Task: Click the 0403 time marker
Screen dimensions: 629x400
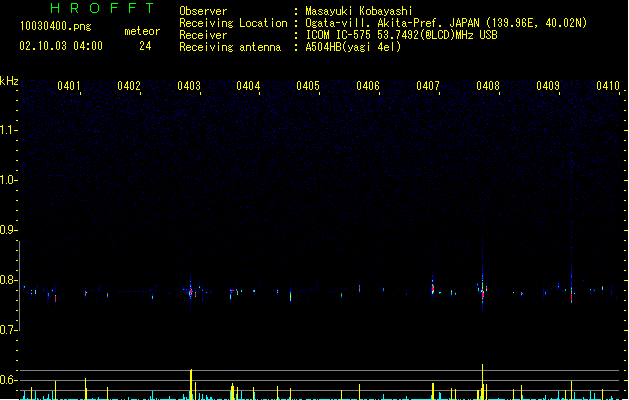Action: (x=189, y=86)
